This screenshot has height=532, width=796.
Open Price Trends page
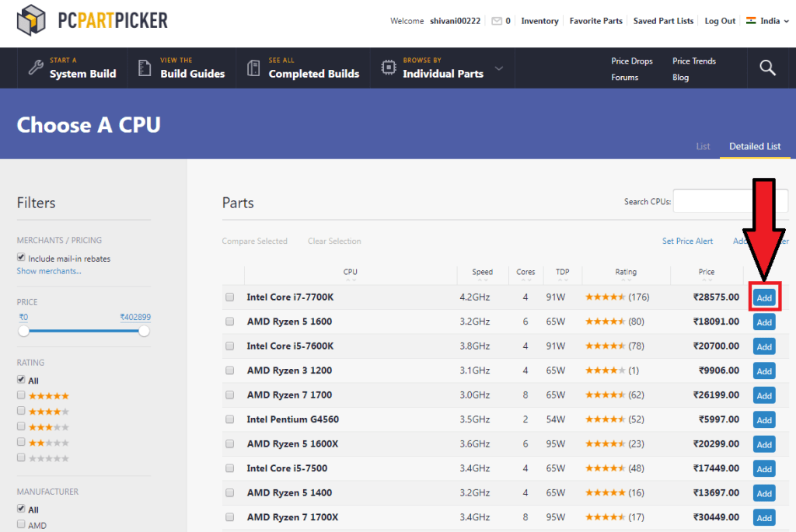(x=694, y=61)
